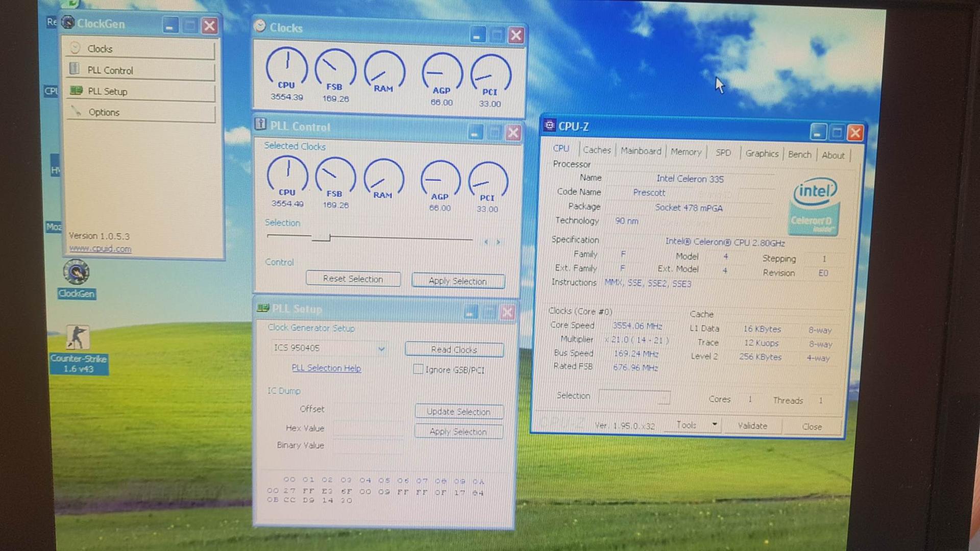Screen dimensions: 980x551
Task: Open PLL Setup in ClockGen menu
Action: (x=140, y=91)
